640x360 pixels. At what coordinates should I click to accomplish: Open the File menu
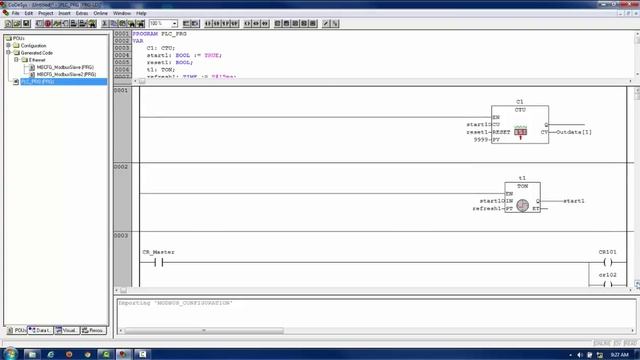pos(16,13)
